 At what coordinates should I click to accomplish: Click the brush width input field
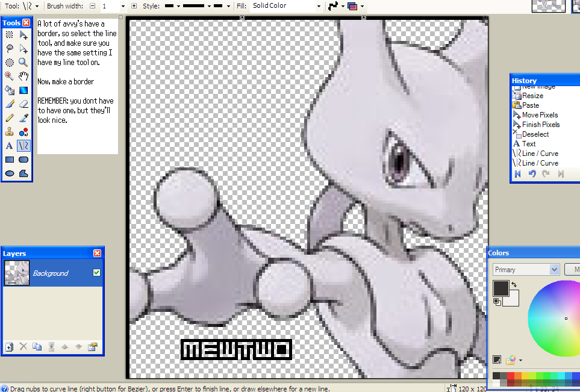110,6
